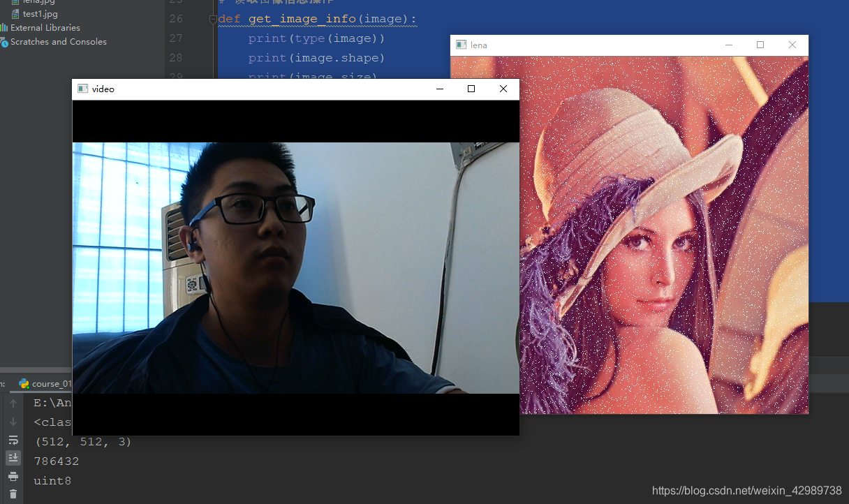Select test1.jpg in project tree
849x504 pixels.
click(x=40, y=13)
